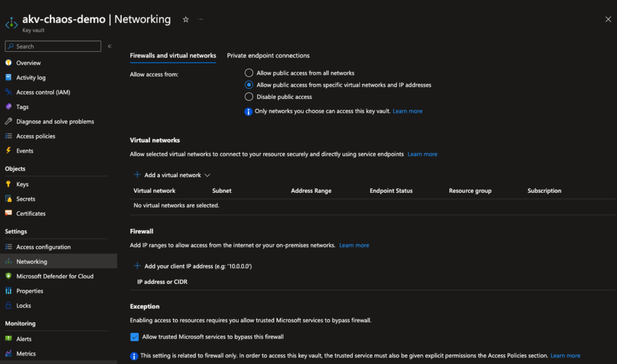
Task: Click the info icon in Exception note
Action: (x=134, y=356)
